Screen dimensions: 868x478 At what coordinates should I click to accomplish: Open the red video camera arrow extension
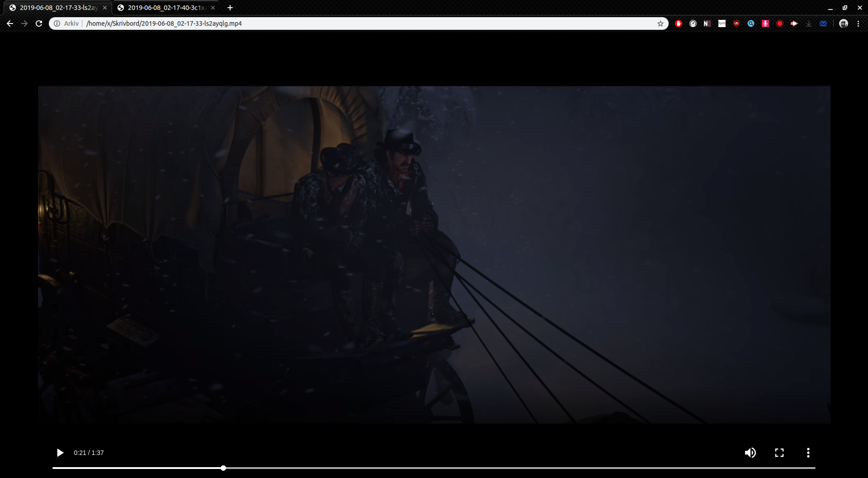[794, 23]
